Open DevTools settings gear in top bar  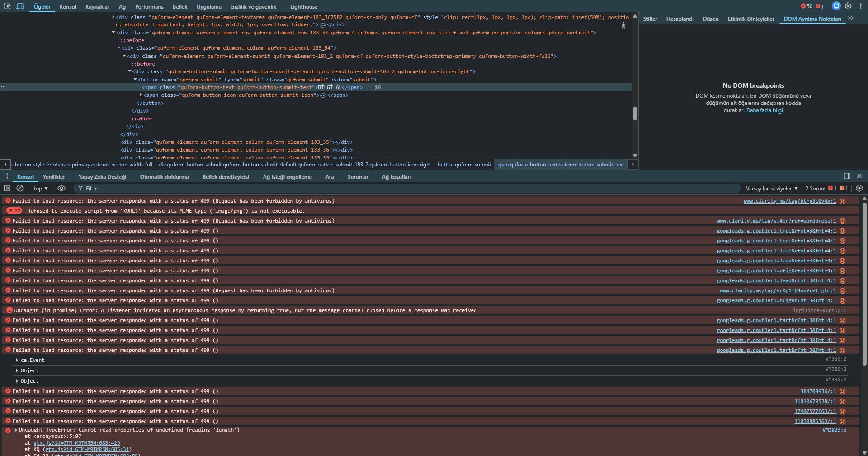click(848, 6)
